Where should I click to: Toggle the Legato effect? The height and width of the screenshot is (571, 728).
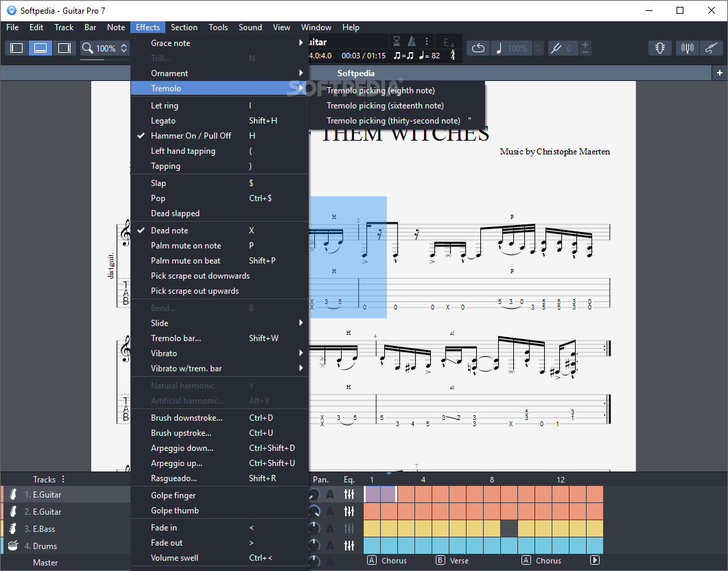(x=220, y=121)
